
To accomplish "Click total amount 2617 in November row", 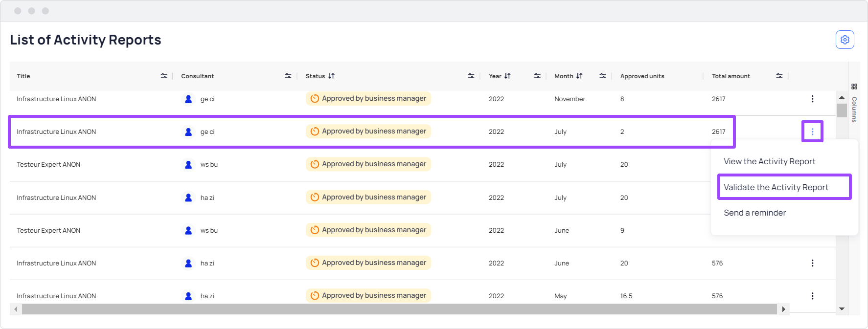I will [x=718, y=99].
